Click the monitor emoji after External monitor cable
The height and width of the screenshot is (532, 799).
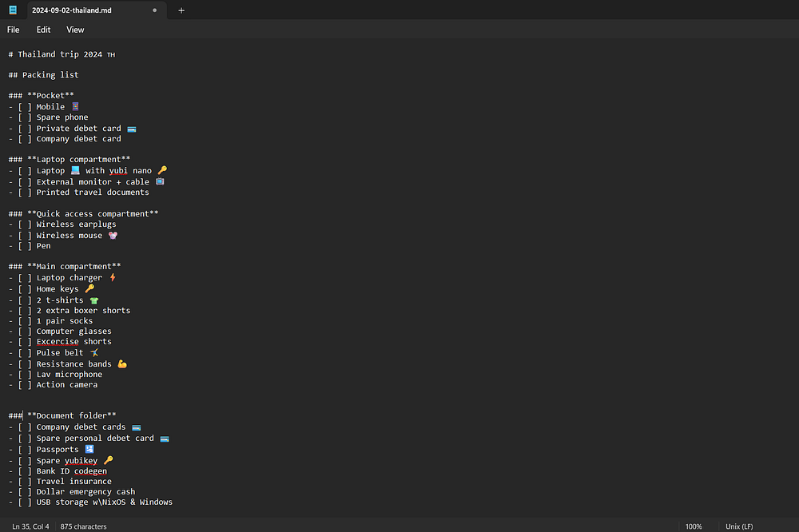pyautogui.click(x=160, y=181)
